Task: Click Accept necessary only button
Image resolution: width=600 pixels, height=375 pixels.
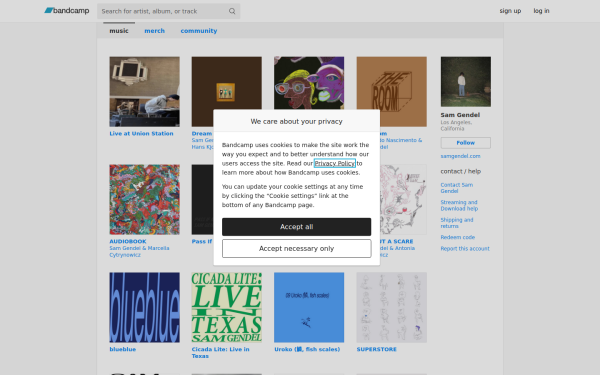Action: tap(297, 249)
